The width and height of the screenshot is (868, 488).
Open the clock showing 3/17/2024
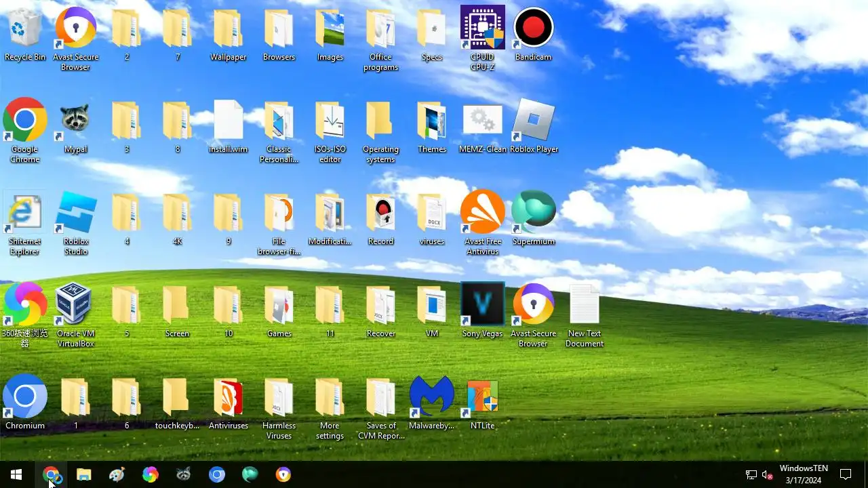click(804, 474)
